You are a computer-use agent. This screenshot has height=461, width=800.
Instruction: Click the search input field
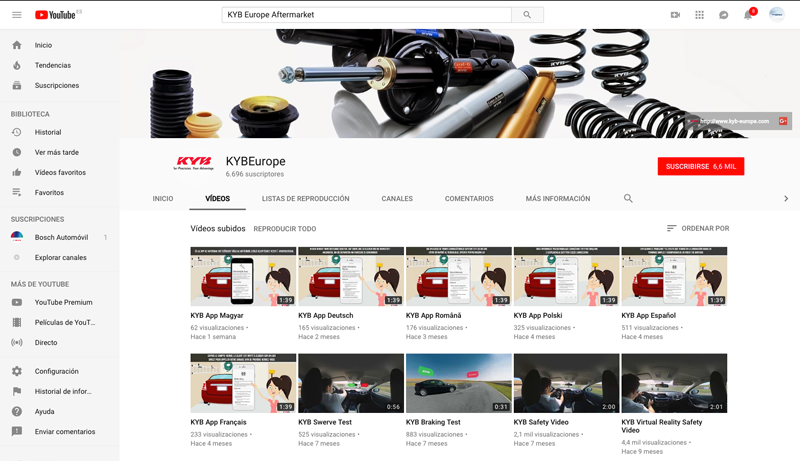[366, 15]
